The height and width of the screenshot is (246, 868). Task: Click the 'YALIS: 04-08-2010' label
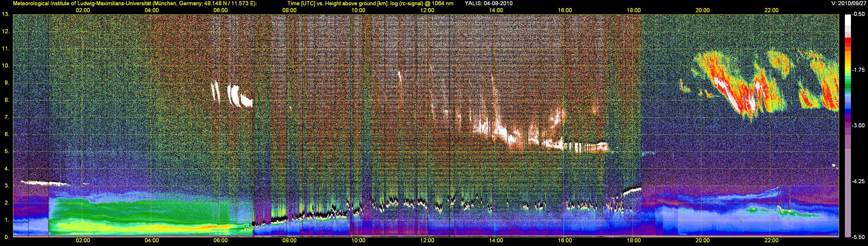click(489, 3)
